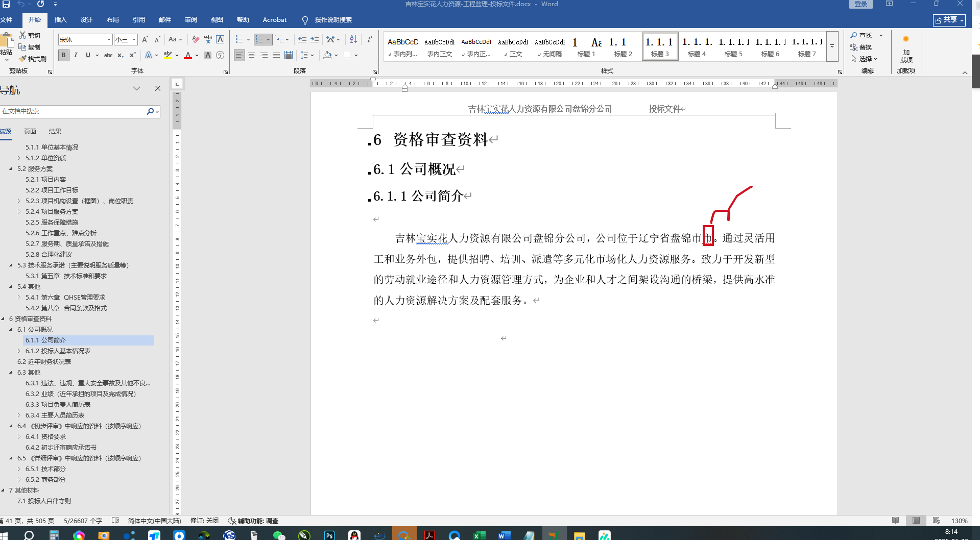Increase font size with the grow font icon
Screen dimensions: 980x540
(145, 39)
